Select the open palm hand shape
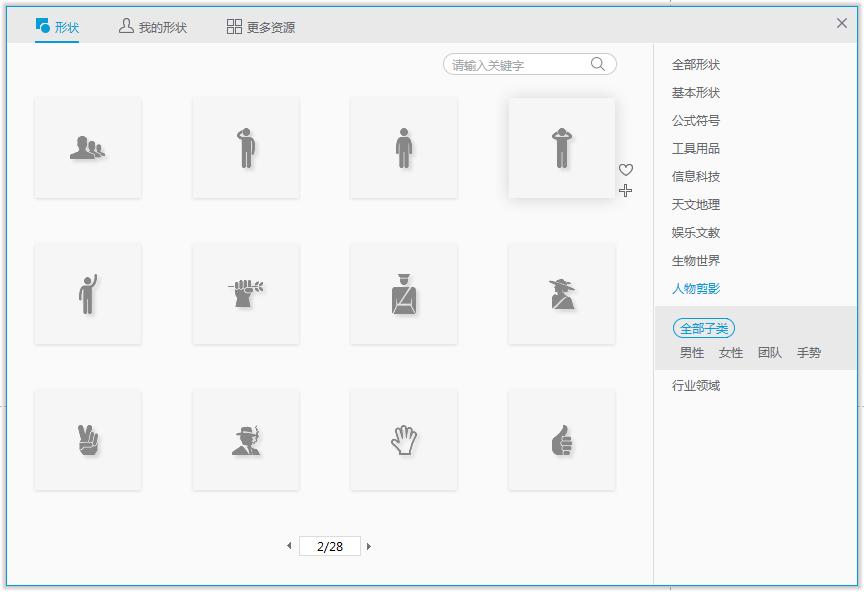This screenshot has height=592, width=864. (403, 438)
